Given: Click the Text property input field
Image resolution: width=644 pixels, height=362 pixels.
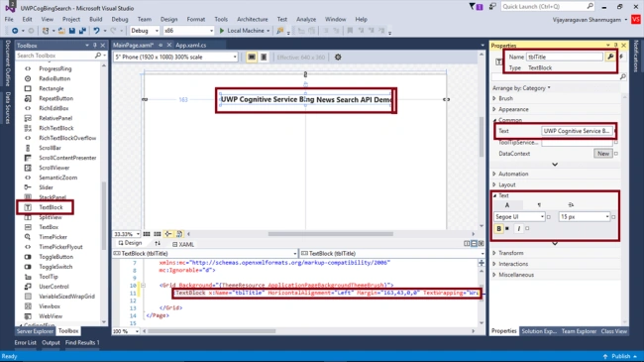Looking at the screenshot, I should click(577, 131).
